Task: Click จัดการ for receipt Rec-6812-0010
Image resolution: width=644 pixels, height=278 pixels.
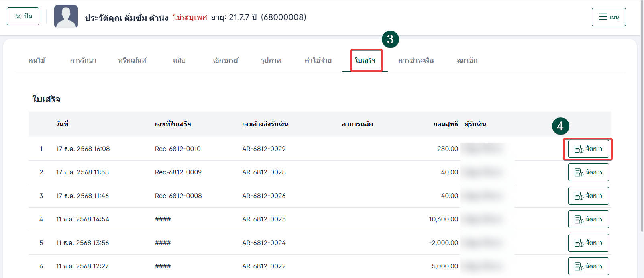Action: 588,149
